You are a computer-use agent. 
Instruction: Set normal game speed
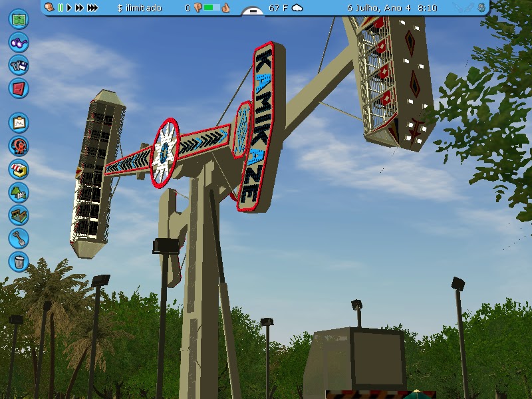(69, 7)
